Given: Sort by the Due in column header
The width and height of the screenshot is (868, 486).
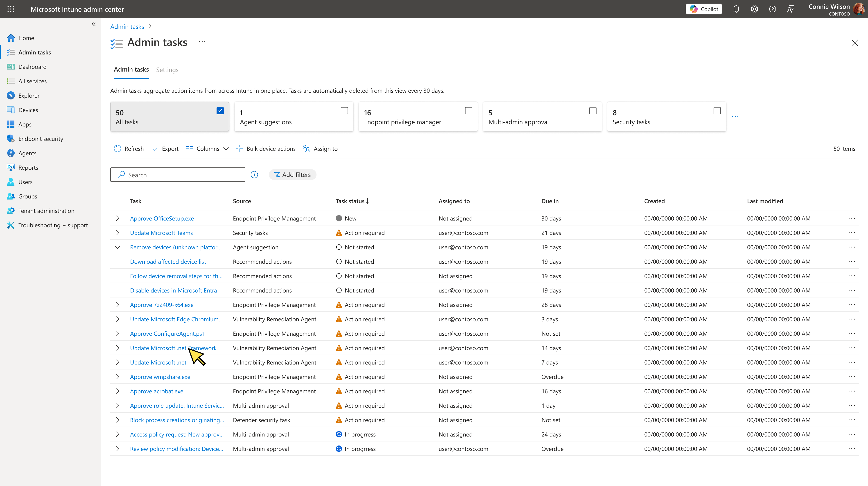Looking at the screenshot, I should click(x=550, y=201).
